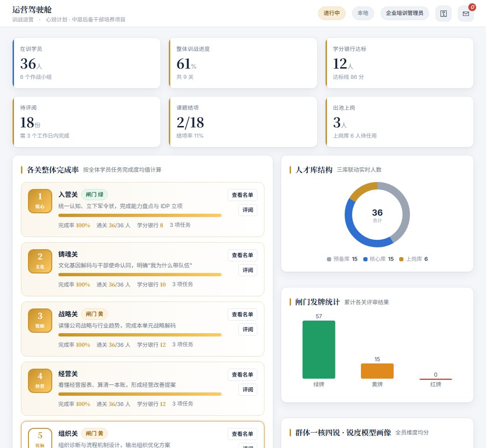This screenshot has width=486, height=448.
Task: Click the stage 4 经营 badge icon
Action: pyautogui.click(x=40, y=380)
